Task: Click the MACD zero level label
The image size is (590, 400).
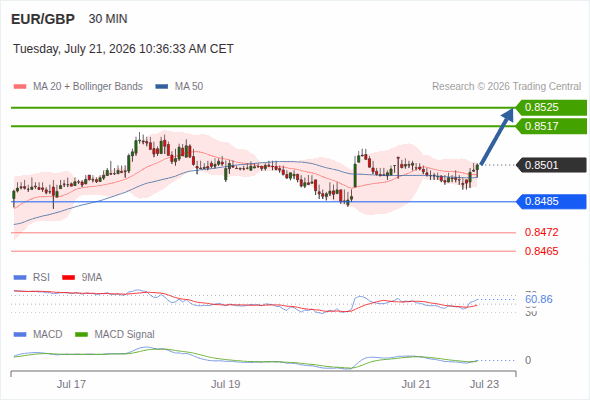Action: [x=528, y=360]
